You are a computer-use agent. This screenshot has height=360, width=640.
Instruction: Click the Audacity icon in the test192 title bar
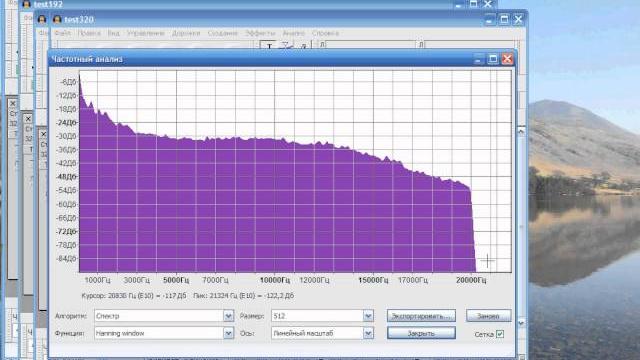point(27,4)
